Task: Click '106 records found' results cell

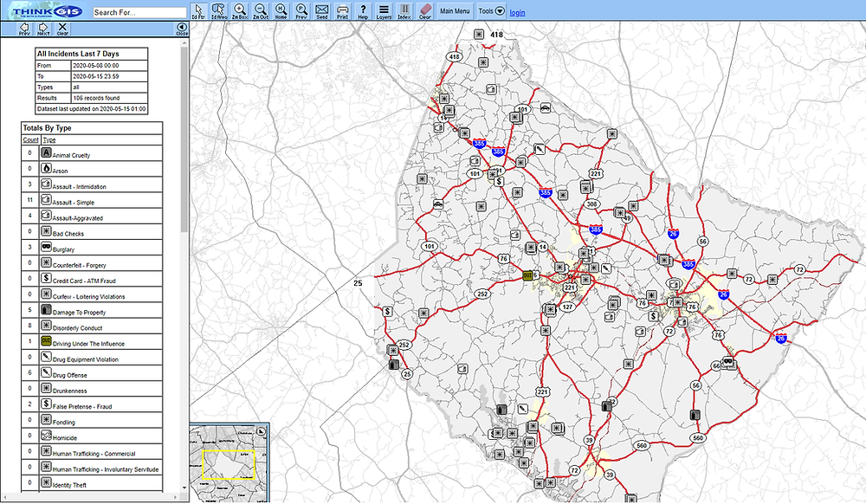Action: point(109,98)
